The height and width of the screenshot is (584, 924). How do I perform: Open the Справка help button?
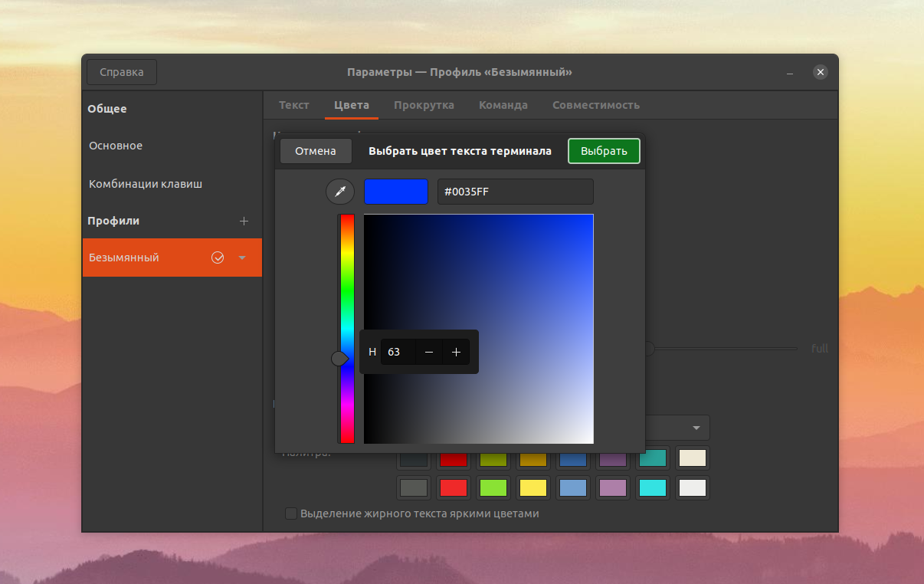(x=122, y=72)
